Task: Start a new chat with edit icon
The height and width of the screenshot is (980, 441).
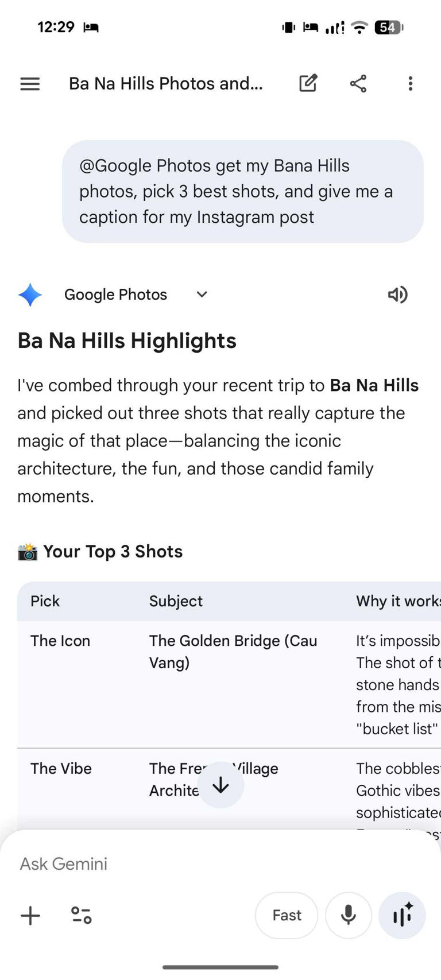Action: tap(308, 84)
